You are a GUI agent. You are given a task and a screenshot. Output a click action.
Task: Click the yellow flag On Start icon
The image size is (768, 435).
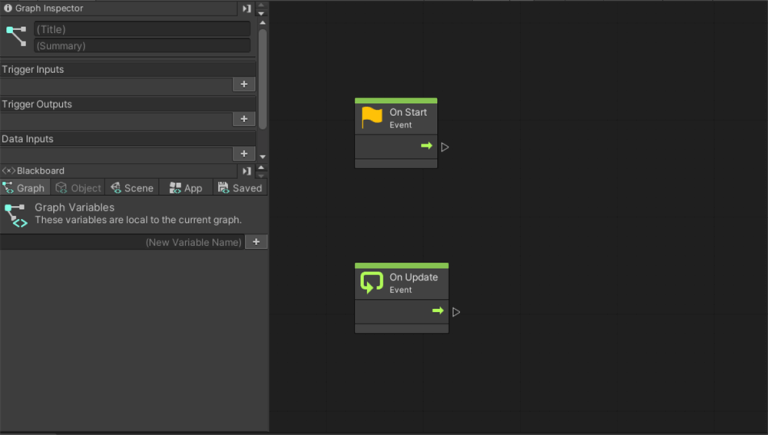372,118
